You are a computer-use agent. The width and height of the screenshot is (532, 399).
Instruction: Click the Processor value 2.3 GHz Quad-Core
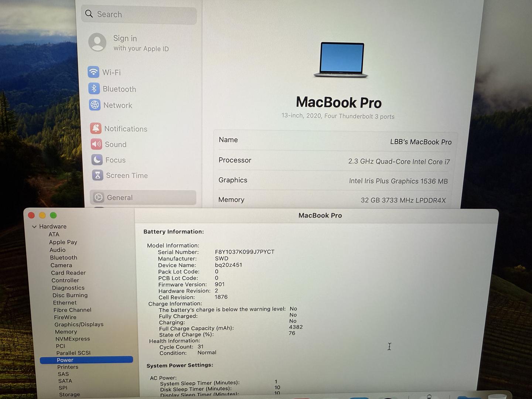click(399, 161)
